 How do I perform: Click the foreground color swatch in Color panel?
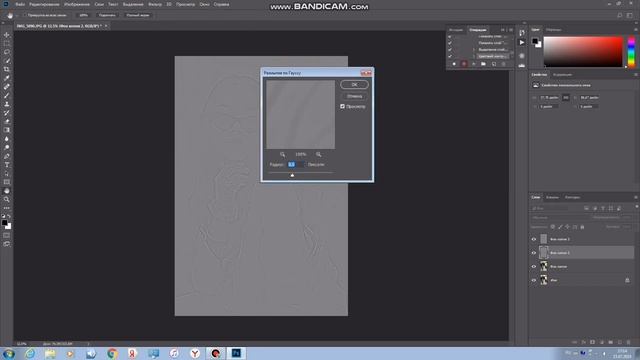(x=535, y=41)
